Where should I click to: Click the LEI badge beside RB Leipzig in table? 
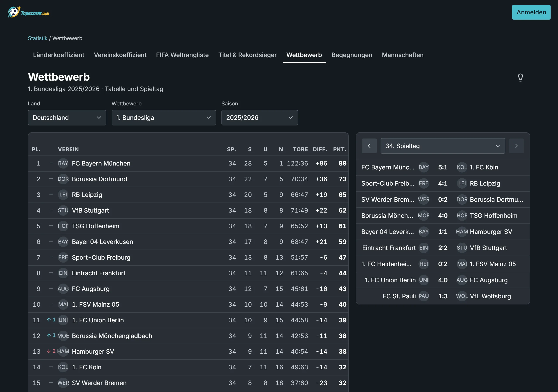[x=63, y=195]
